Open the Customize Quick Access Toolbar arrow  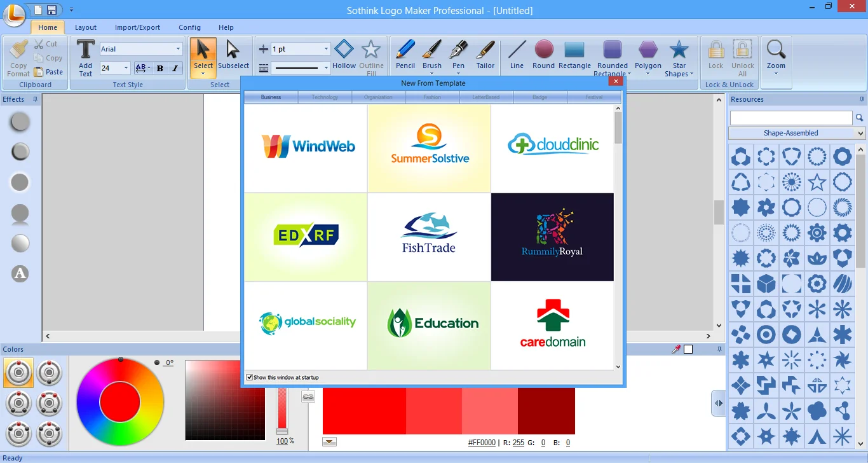tap(71, 10)
